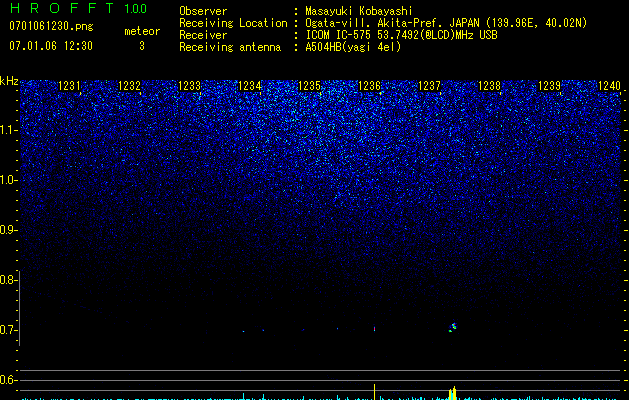Click the 1232 time marker
This screenshot has height=400, width=629.
click(x=129, y=86)
